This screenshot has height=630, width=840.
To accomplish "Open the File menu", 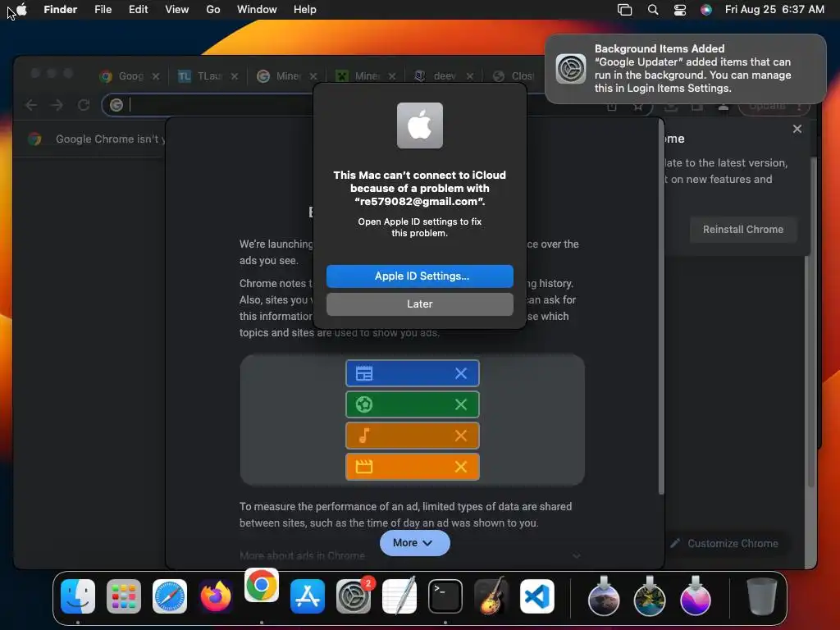I will click(103, 10).
